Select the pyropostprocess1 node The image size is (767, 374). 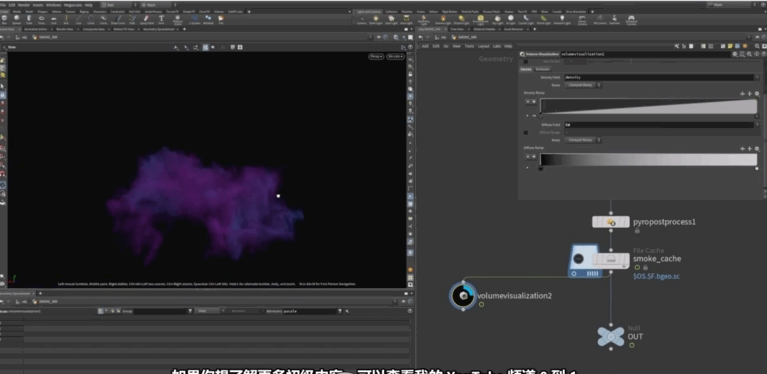[x=611, y=222]
